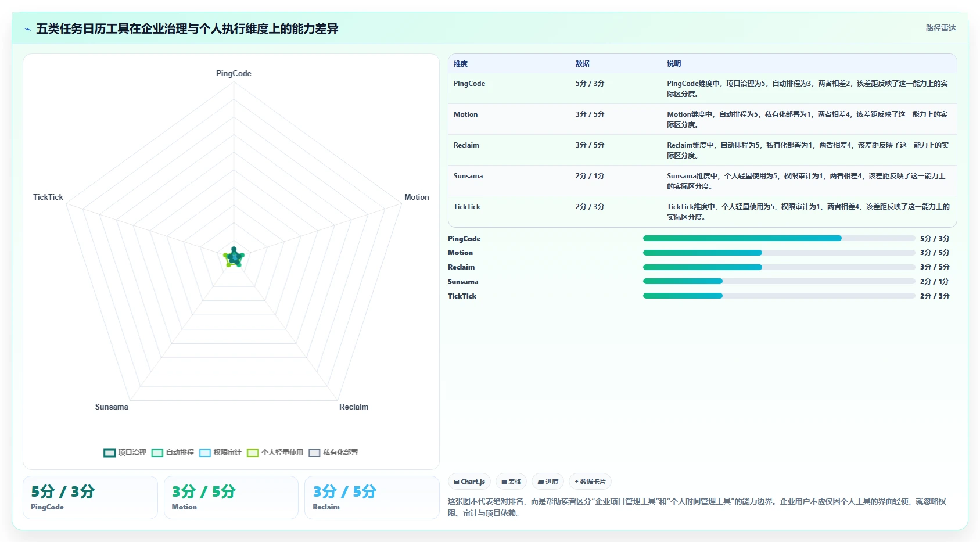Click the Sunsama row description text

806,181
